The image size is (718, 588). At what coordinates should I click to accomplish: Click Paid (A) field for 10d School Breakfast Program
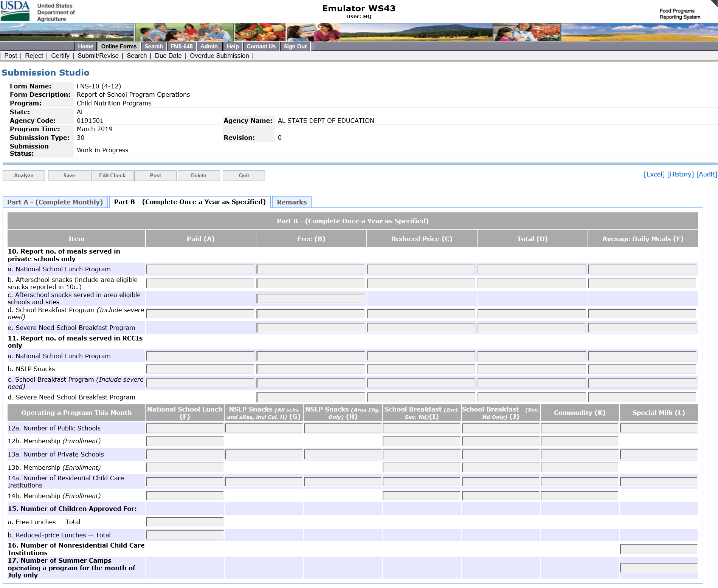pyautogui.click(x=200, y=314)
